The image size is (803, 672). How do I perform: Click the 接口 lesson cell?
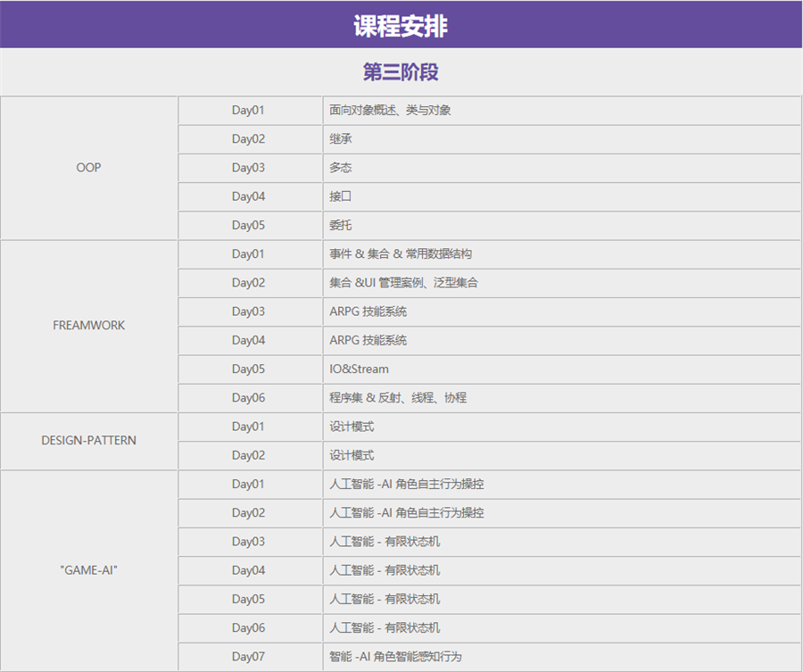[340, 196]
